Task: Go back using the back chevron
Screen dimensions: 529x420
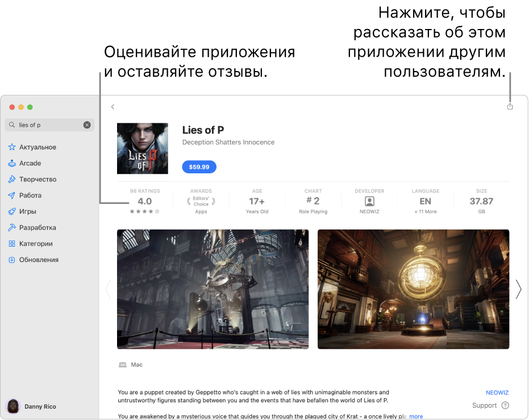Action: point(113,107)
